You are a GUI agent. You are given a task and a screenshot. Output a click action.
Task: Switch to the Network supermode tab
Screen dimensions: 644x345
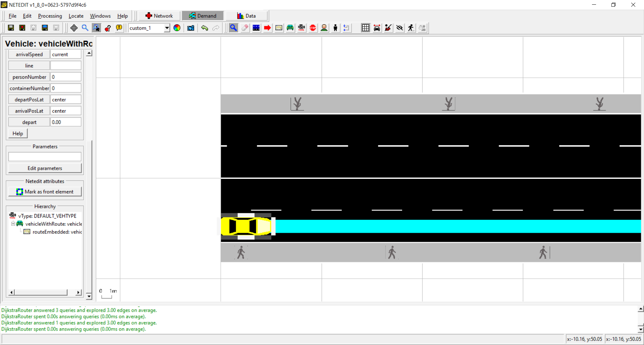(x=159, y=16)
